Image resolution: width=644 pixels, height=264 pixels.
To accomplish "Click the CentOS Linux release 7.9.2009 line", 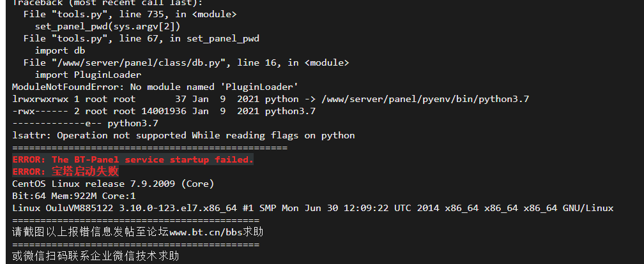I will pyautogui.click(x=113, y=184).
